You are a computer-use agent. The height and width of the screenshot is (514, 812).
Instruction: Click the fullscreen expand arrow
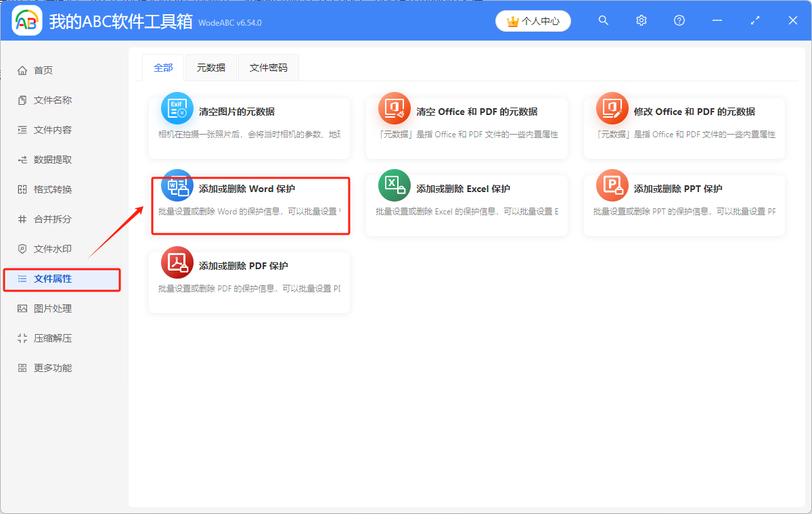click(754, 21)
